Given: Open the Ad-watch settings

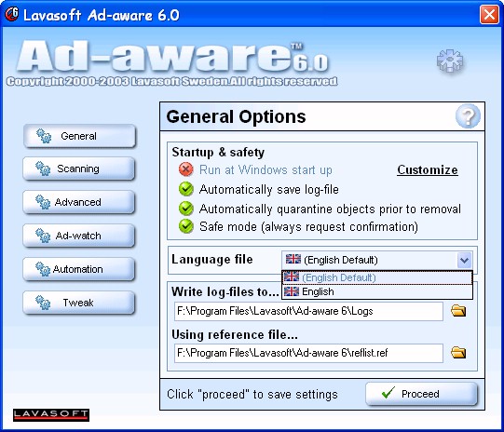Looking at the screenshot, I should click(79, 236).
